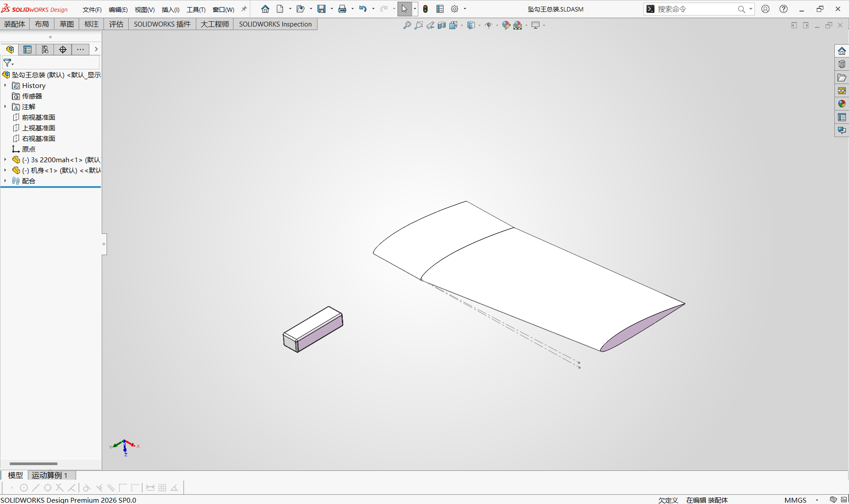
Task: Open the 文件(F) menu
Action: pyautogui.click(x=92, y=9)
